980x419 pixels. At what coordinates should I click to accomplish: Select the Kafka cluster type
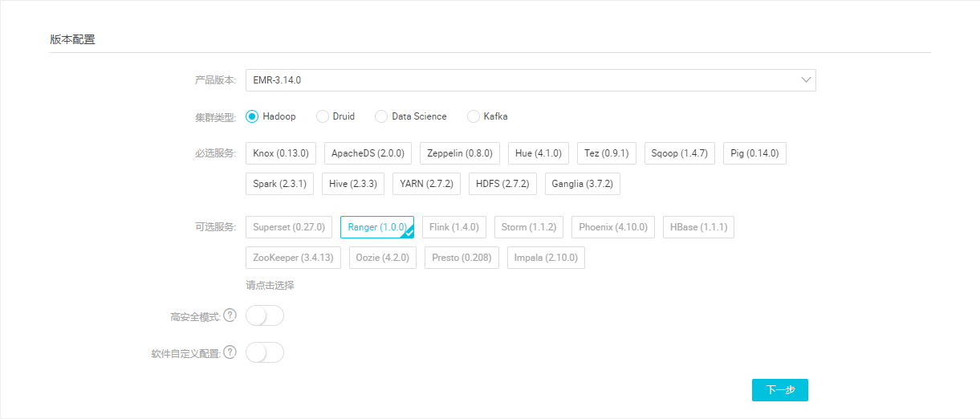(474, 116)
